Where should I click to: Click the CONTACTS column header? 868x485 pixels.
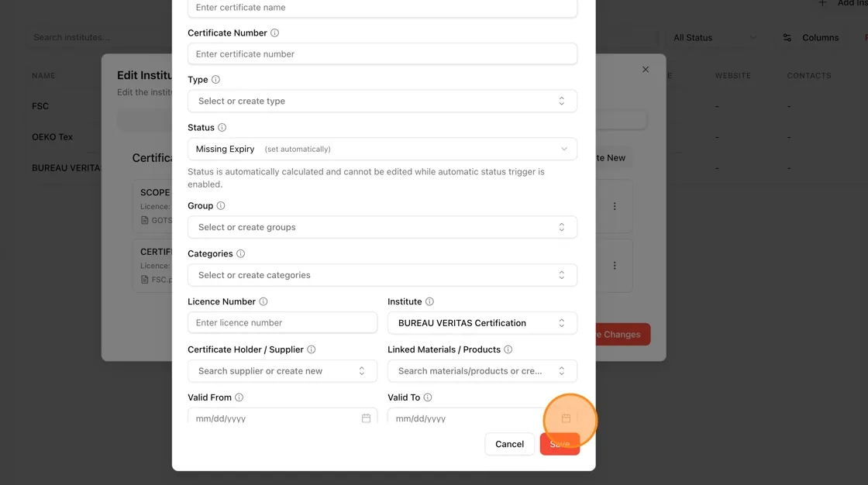809,76
